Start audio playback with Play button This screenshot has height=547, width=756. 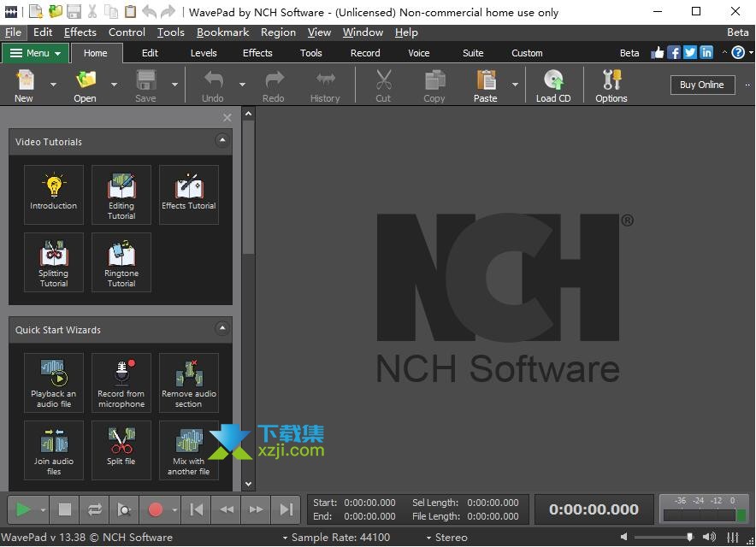[x=22, y=509]
